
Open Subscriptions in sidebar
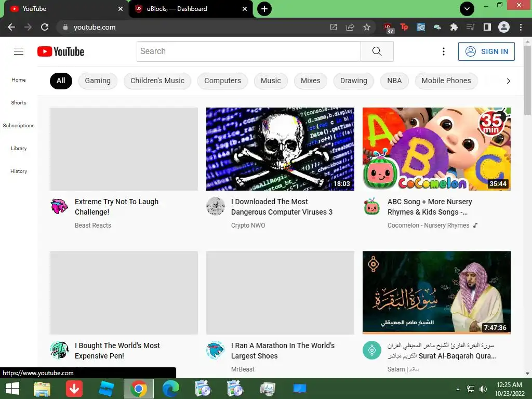19,126
